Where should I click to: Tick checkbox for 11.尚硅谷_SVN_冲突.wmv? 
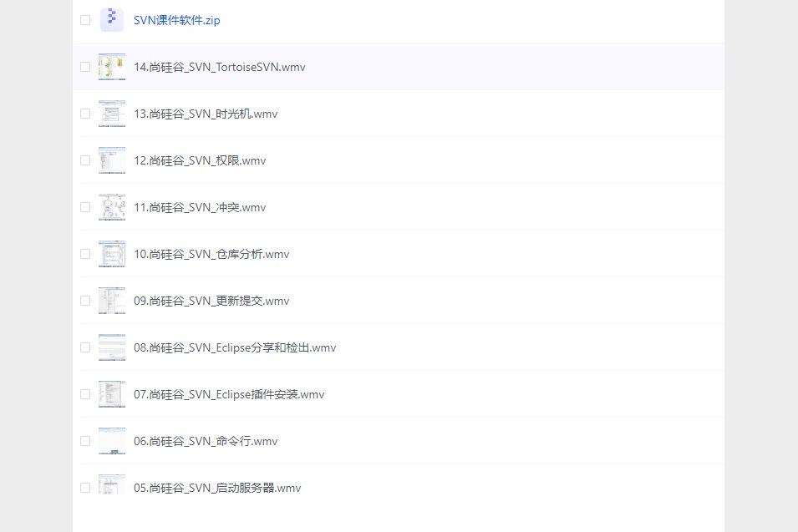coord(85,207)
